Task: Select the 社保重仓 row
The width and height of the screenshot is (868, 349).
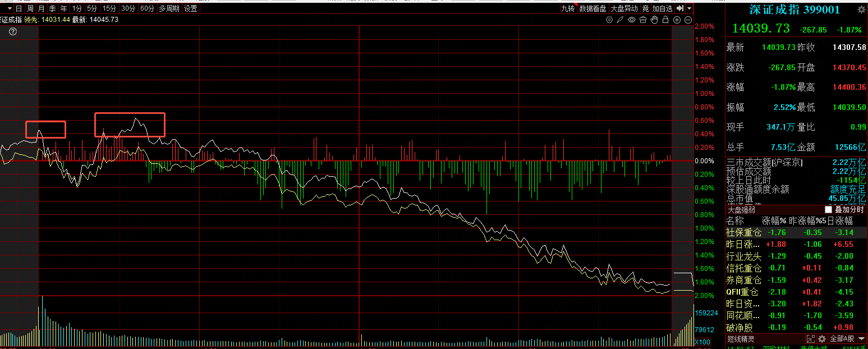Action: coord(744,232)
